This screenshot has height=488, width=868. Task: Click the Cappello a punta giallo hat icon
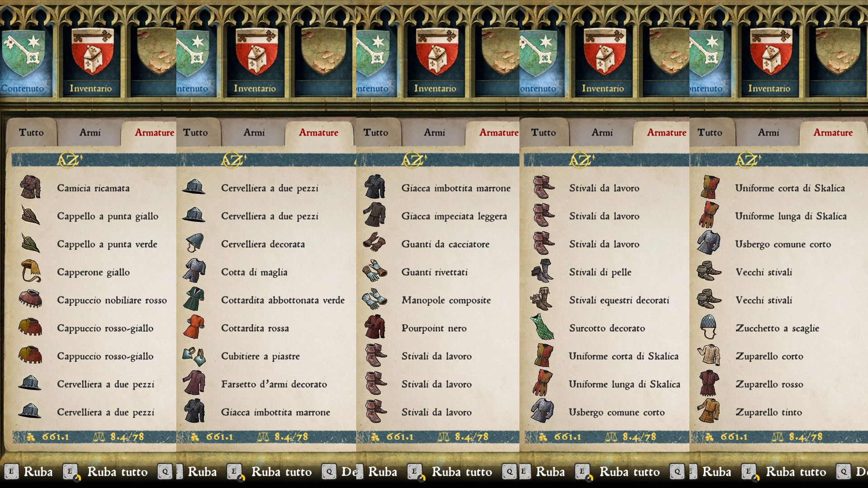(30, 216)
